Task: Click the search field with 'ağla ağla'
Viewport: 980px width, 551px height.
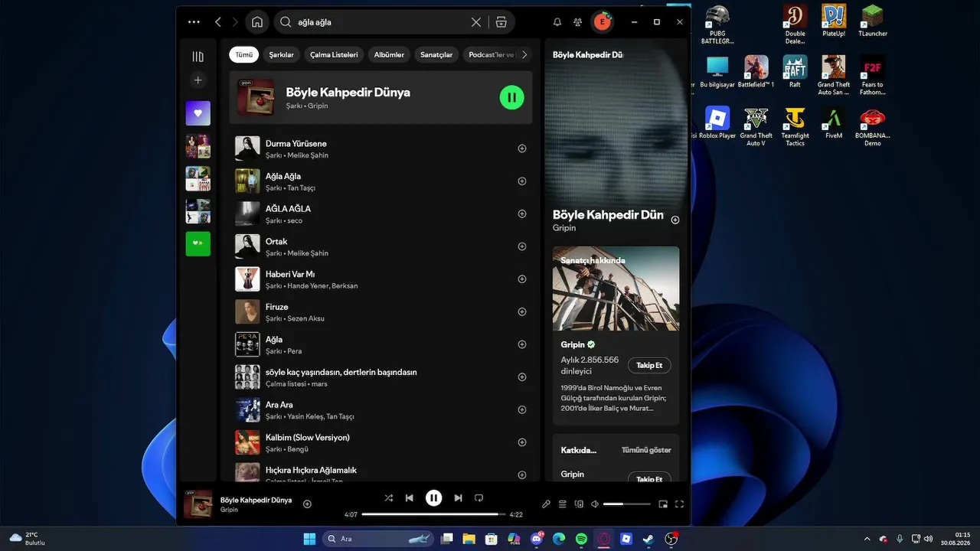Action: coord(383,22)
